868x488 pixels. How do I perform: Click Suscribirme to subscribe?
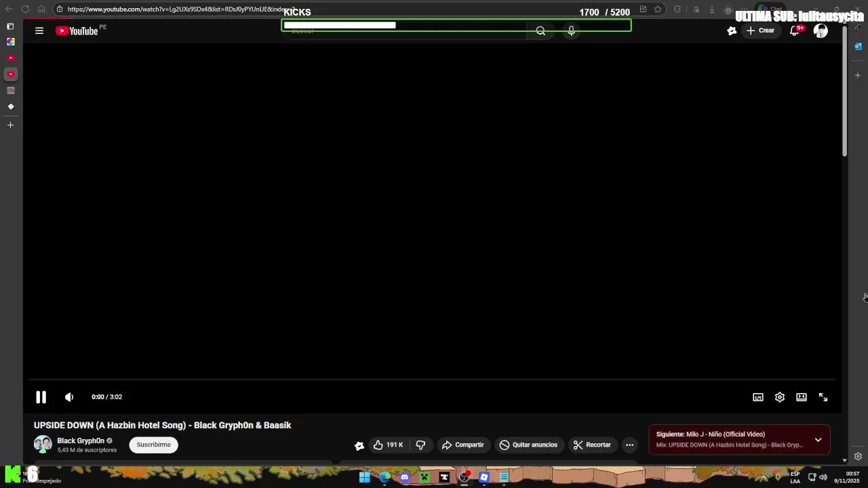tap(154, 445)
